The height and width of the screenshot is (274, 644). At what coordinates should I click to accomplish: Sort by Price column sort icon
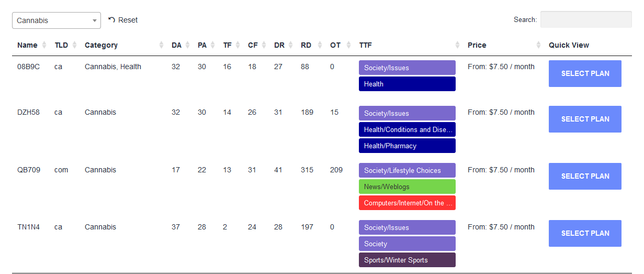(x=538, y=45)
